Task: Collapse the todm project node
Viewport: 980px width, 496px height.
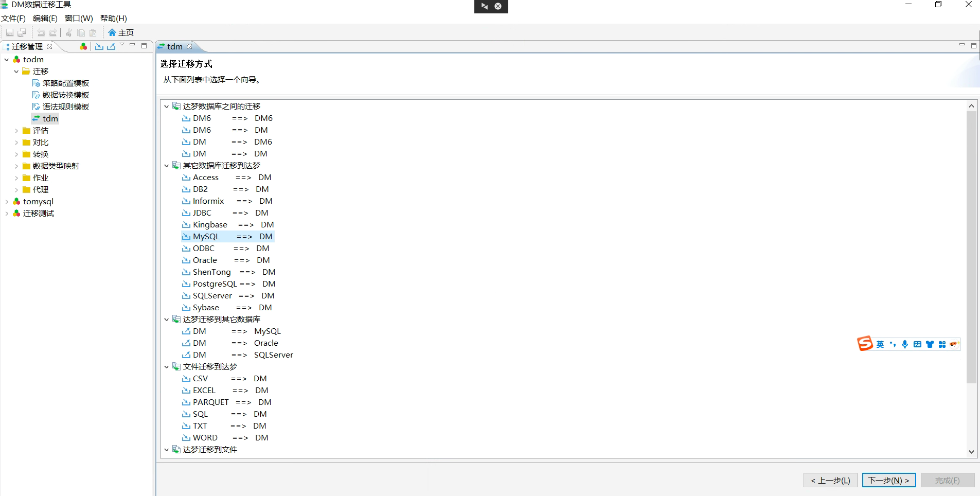Action: [x=6, y=60]
